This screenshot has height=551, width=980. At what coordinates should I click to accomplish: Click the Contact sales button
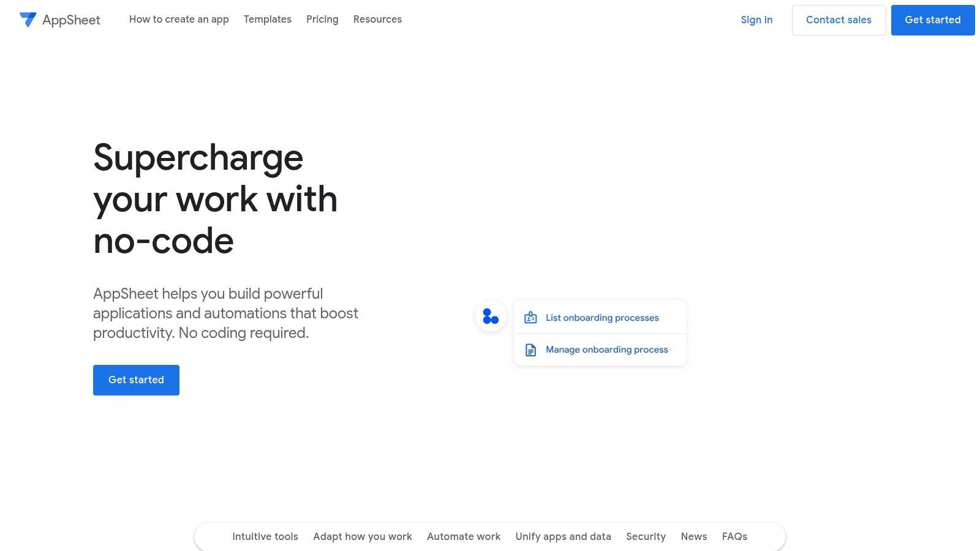pyautogui.click(x=839, y=20)
